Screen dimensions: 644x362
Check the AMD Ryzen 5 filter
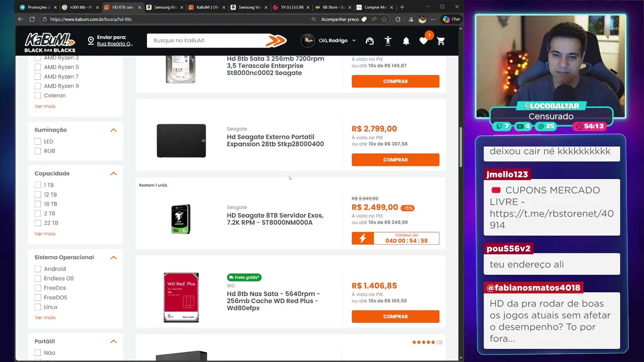coord(38,67)
